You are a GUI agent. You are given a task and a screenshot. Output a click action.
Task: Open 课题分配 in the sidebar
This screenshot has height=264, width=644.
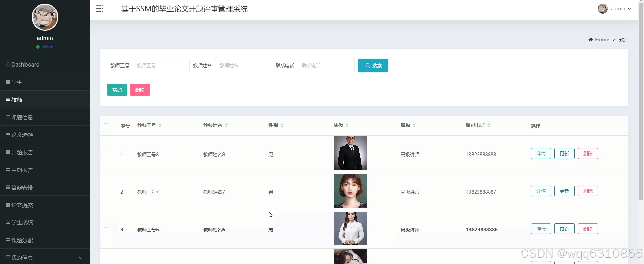[x=45, y=240]
